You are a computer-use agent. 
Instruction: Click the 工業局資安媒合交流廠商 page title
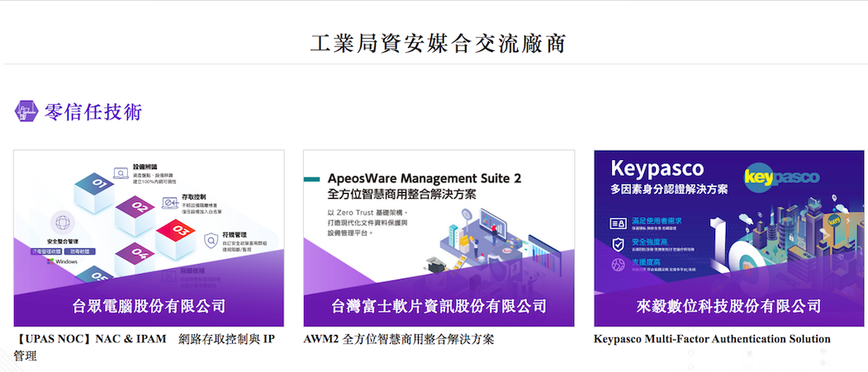pyautogui.click(x=438, y=43)
